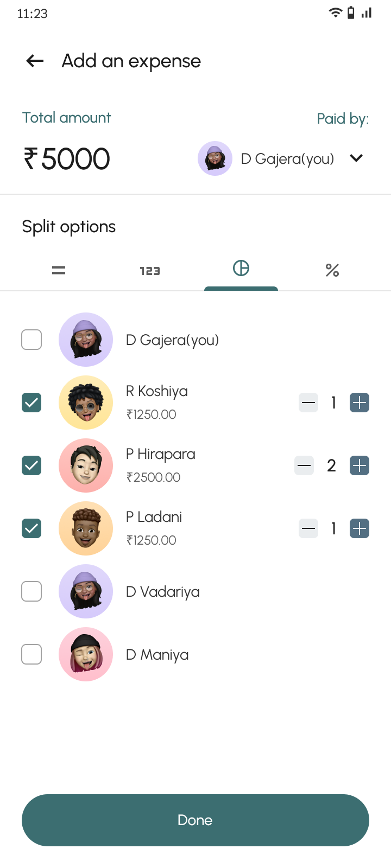This screenshot has width=391, height=868.
Task: Enable the D Vadariya checkbox
Action: click(x=31, y=591)
